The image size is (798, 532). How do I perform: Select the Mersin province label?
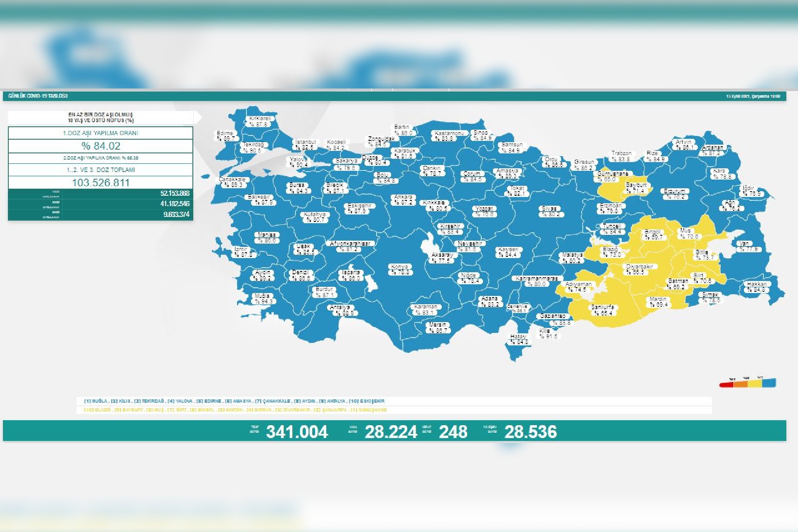[x=438, y=328]
